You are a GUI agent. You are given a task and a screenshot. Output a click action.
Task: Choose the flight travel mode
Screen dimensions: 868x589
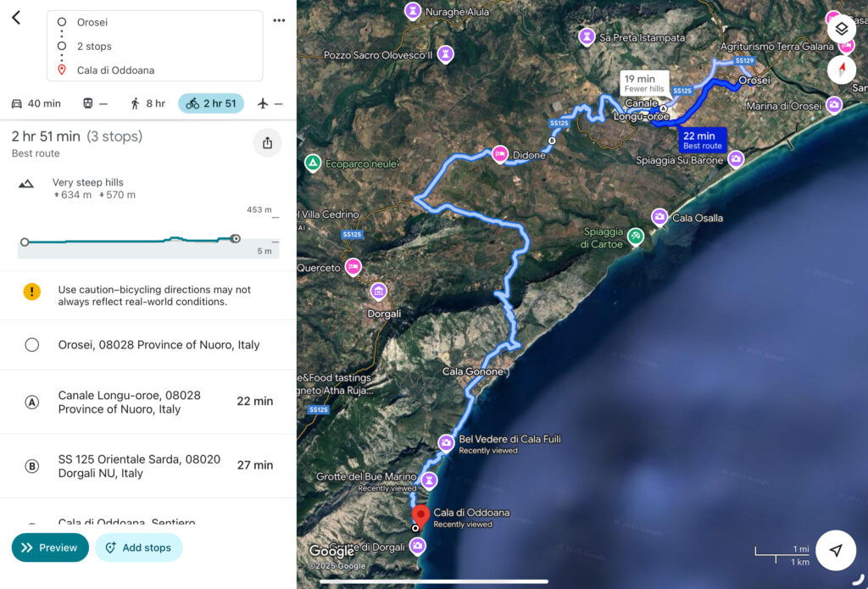269,103
